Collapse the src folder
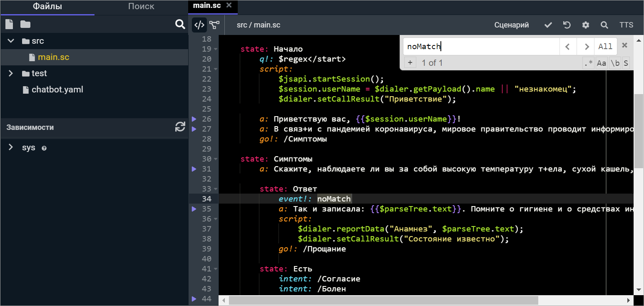 coord(11,41)
